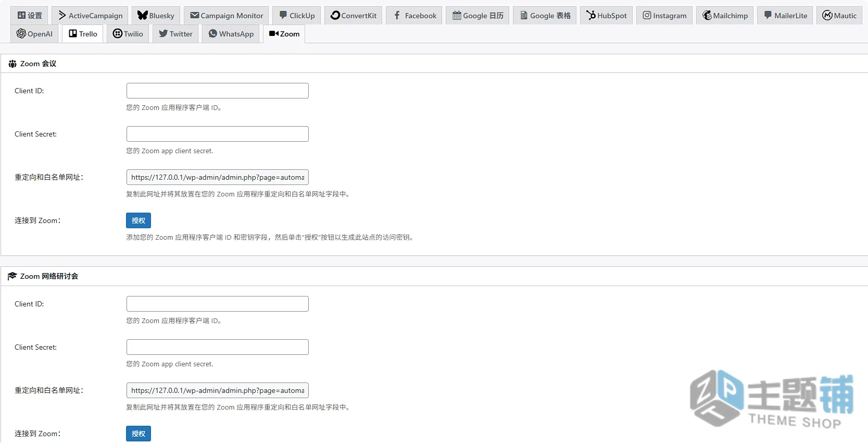Click the Mailchimp monkey icon
This screenshot has width=868, height=444.
(x=707, y=16)
